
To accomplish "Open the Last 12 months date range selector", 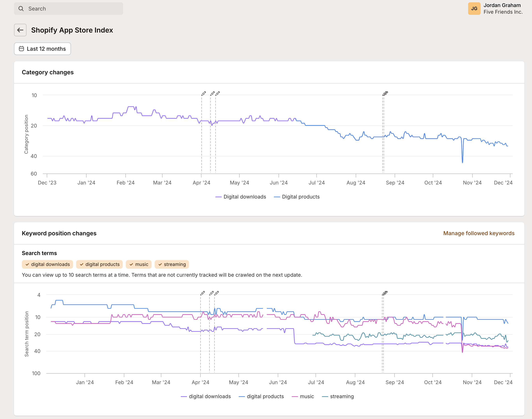I will click(x=42, y=49).
